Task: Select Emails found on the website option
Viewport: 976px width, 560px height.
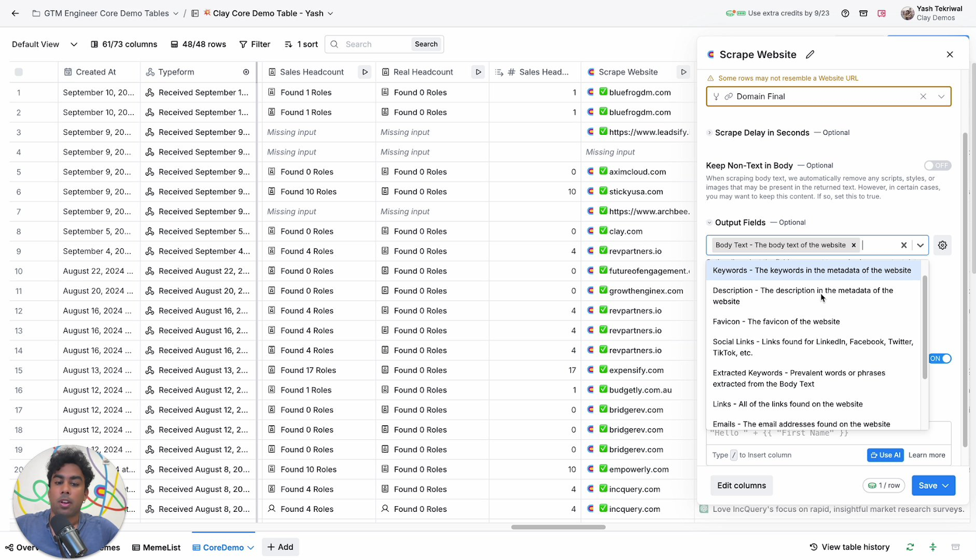Action: coord(812,424)
